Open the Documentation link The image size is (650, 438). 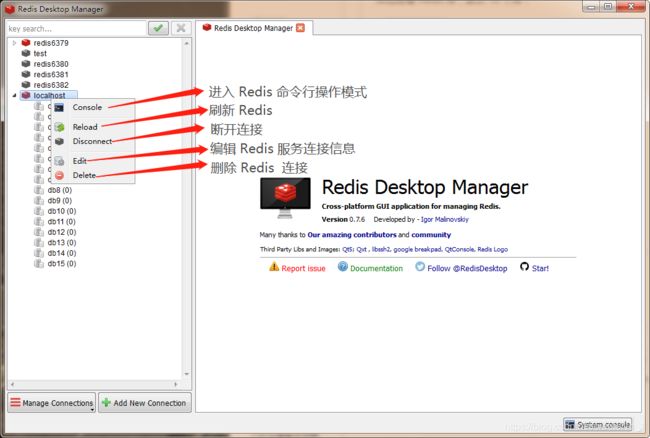tap(376, 269)
